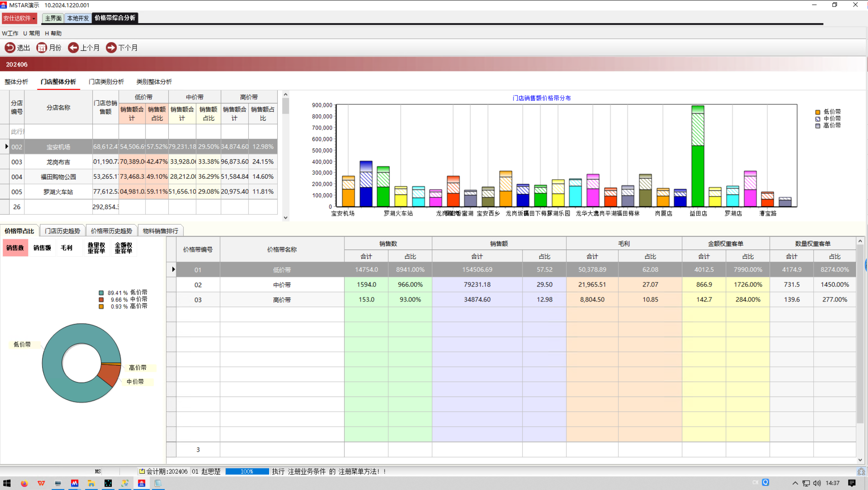The height and width of the screenshot is (490, 868).
Task: Select the 销售额 metric toggle
Action: click(x=42, y=248)
